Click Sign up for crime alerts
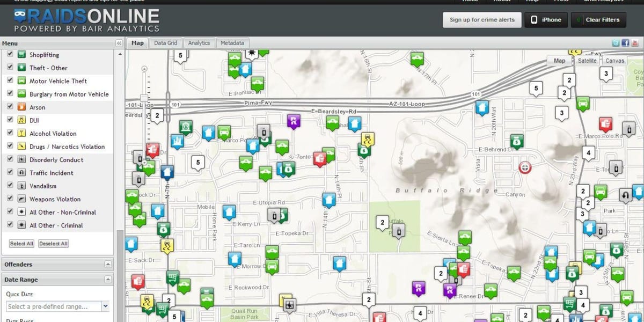 482,20
